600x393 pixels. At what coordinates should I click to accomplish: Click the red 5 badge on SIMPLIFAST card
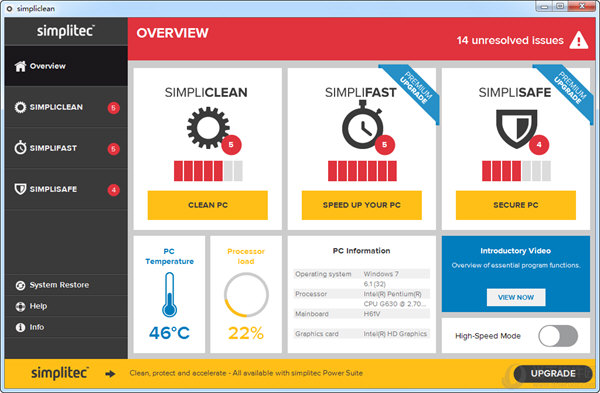[x=385, y=145]
